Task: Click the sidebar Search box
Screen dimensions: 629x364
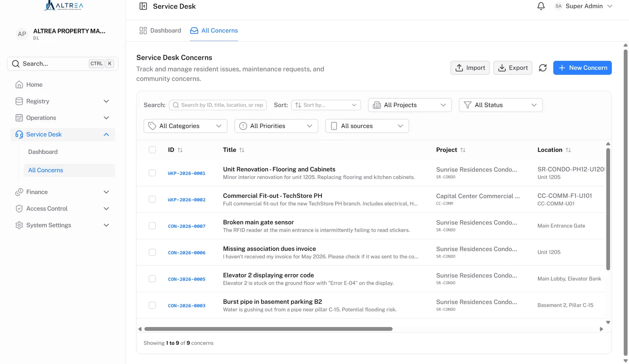Action: [63, 64]
